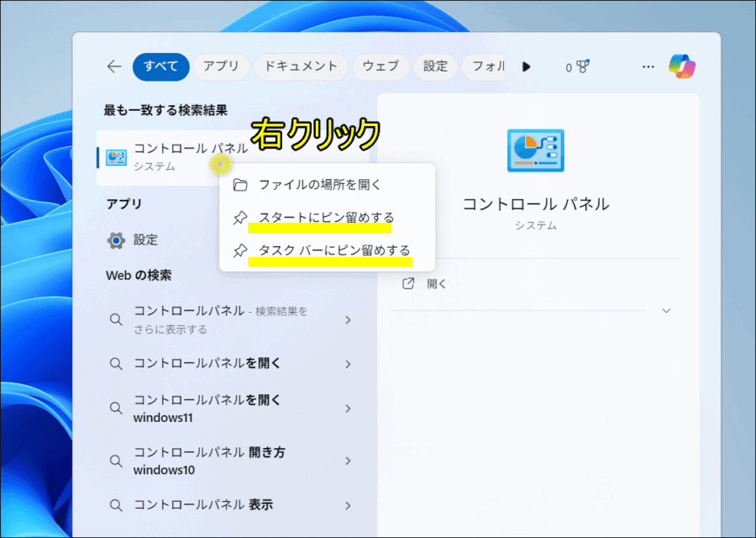Screen dimensions: 756x538
Task: Switch to the 設定 filter tab
Action: (435, 66)
